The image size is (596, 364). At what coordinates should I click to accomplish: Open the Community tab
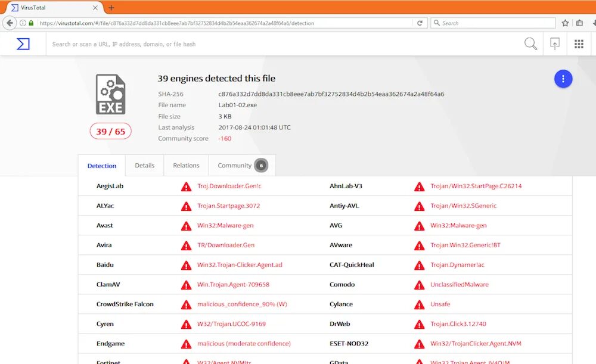coord(242,166)
